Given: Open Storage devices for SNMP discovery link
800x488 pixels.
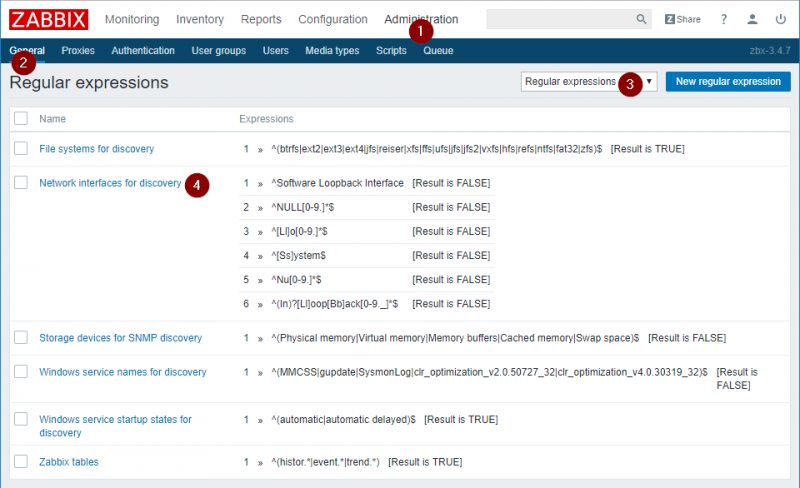Looking at the screenshot, I should [x=120, y=337].
